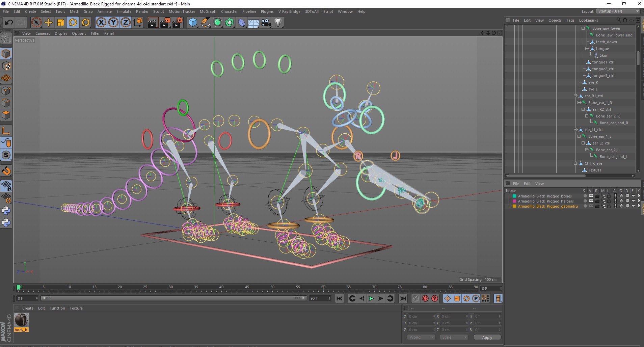Click frame 45 on timeline ruler
The height and width of the screenshot is (347, 644).
pyautogui.click(x=247, y=288)
